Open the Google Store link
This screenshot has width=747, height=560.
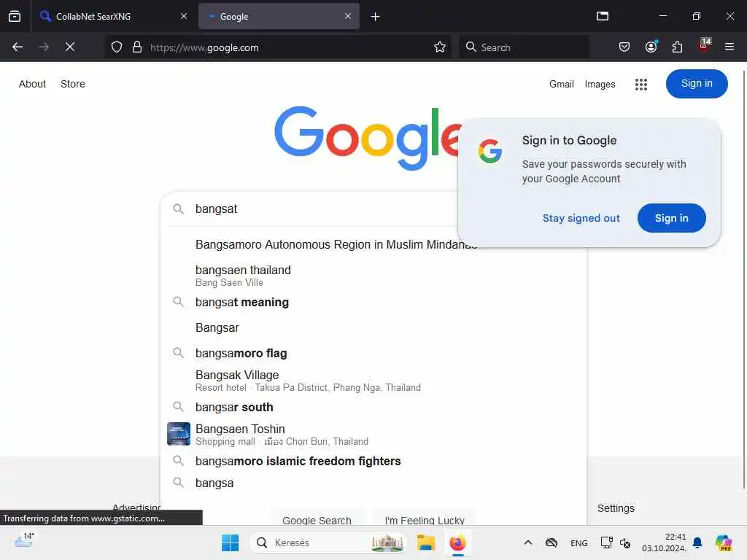[x=73, y=84]
